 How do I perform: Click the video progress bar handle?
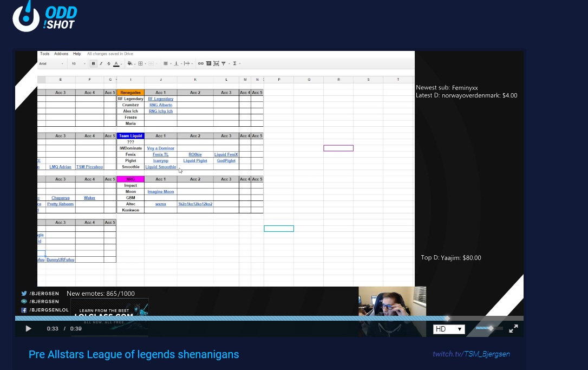(x=447, y=319)
